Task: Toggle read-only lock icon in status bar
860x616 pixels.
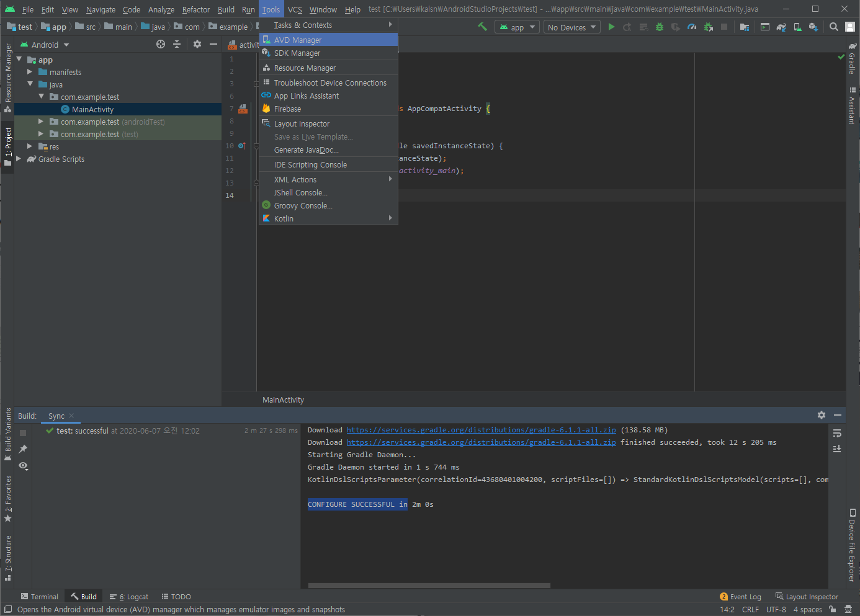Action: (x=833, y=609)
